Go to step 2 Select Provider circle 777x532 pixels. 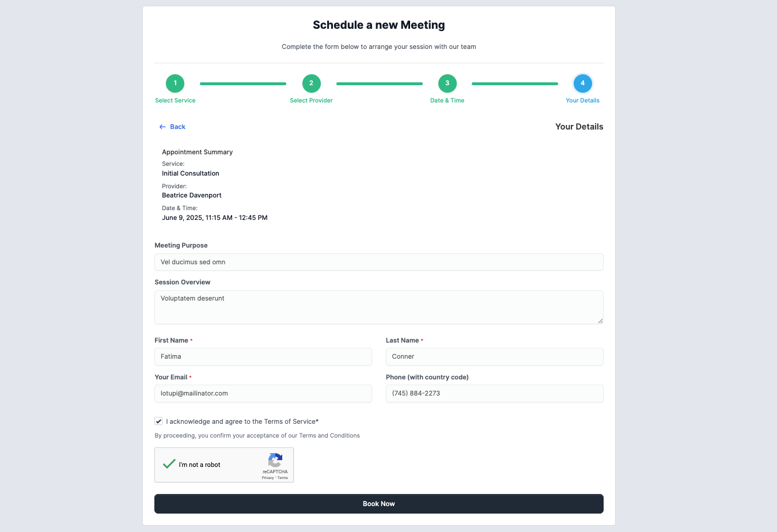pyautogui.click(x=311, y=83)
